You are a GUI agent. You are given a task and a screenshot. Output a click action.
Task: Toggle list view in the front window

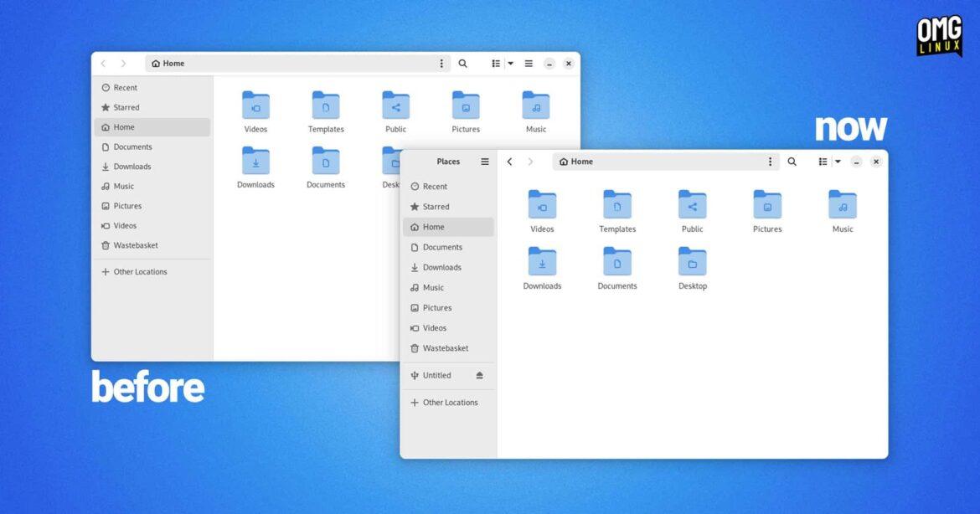(823, 162)
